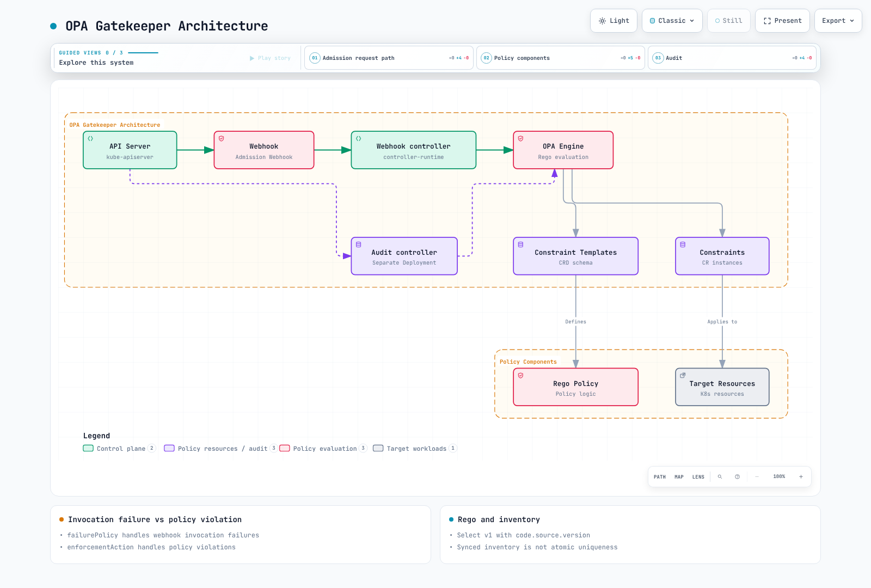
Task: Click the OPA Engine shield icon
Action: pos(521,138)
